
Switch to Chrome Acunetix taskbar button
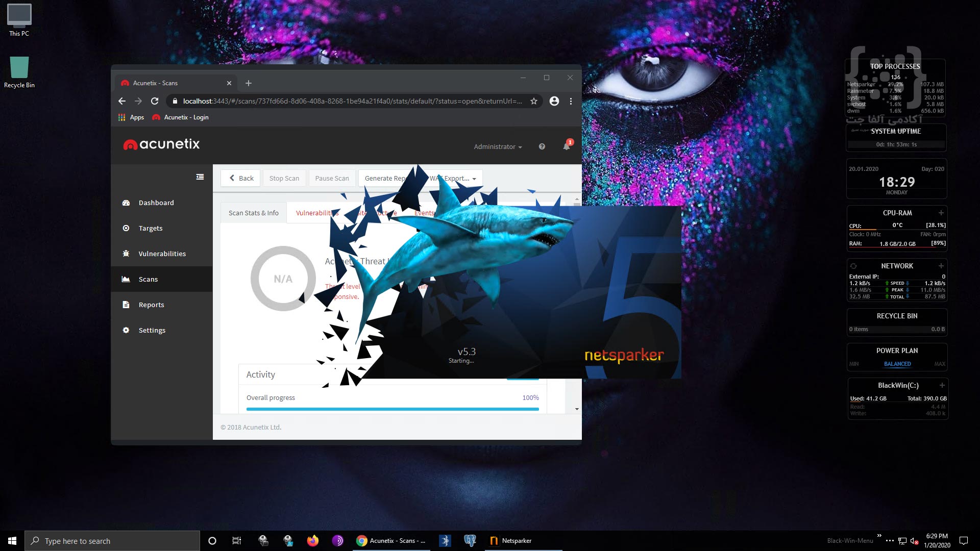click(x=392, y=541)
